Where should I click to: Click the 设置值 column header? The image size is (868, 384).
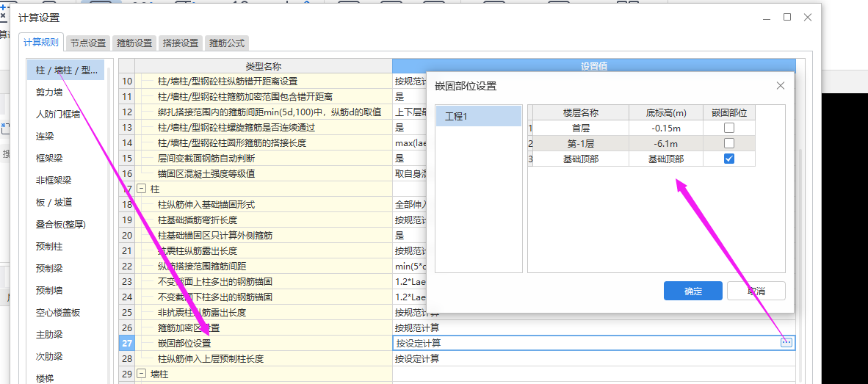[x=594, y=66]
